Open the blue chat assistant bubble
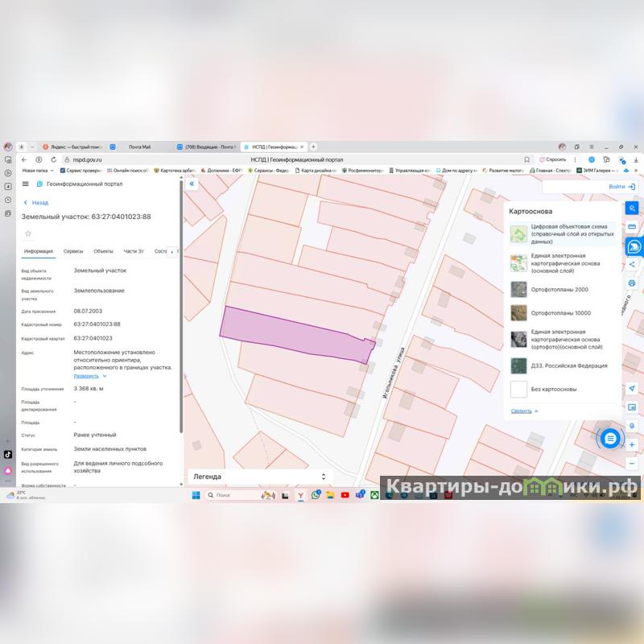644x644 pixels. (611, 438)
